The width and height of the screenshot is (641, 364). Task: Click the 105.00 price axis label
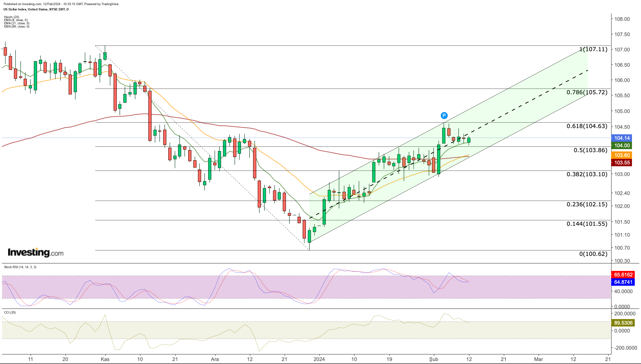coord(622,111)
